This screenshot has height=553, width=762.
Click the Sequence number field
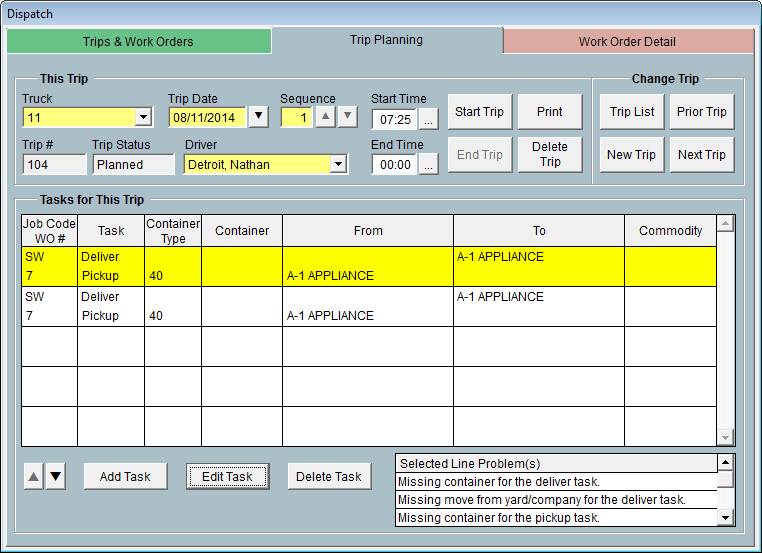(296, 117)
